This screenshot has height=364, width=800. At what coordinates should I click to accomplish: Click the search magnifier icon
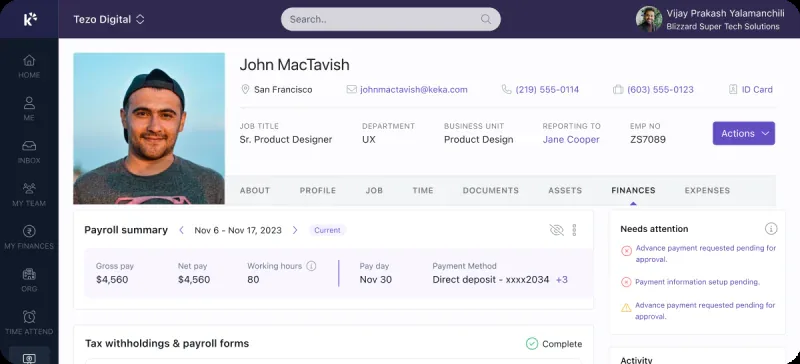[486, 19]
